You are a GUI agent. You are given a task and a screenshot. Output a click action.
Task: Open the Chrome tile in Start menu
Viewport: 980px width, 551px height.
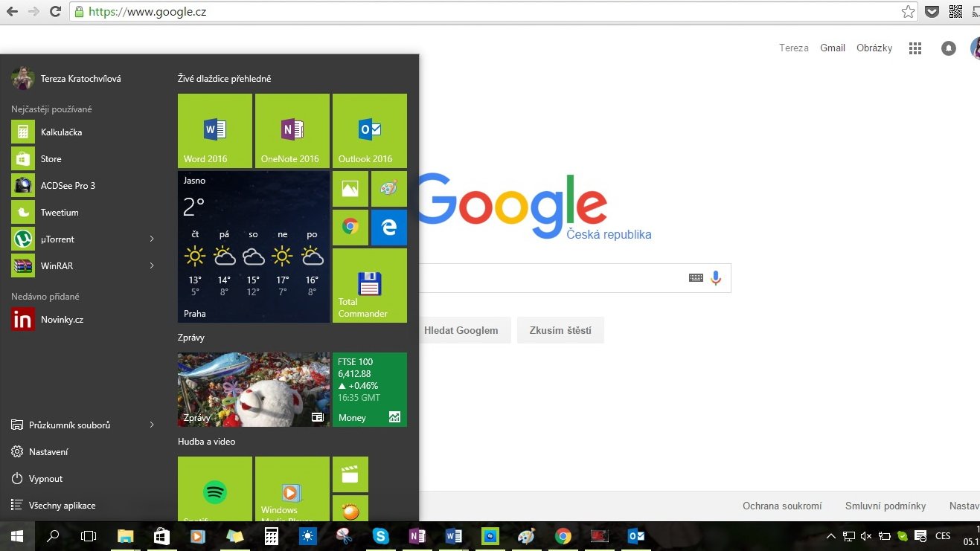pos(350,228)
